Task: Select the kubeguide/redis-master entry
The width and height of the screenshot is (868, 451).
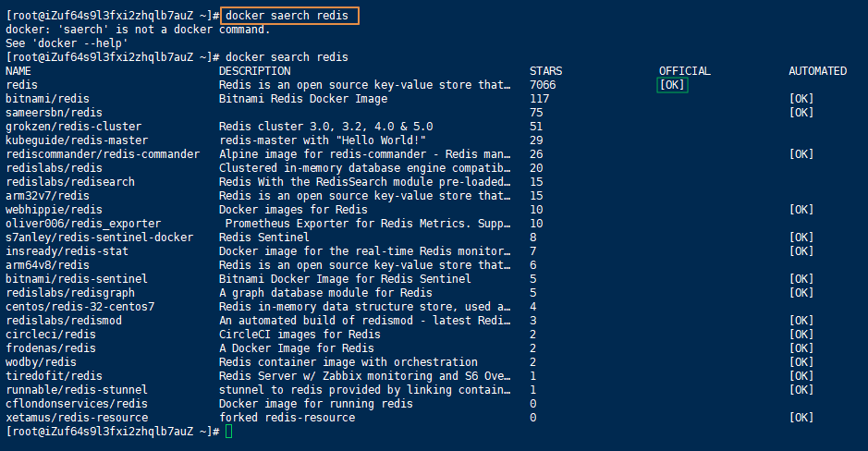Action: pos(67,140)
